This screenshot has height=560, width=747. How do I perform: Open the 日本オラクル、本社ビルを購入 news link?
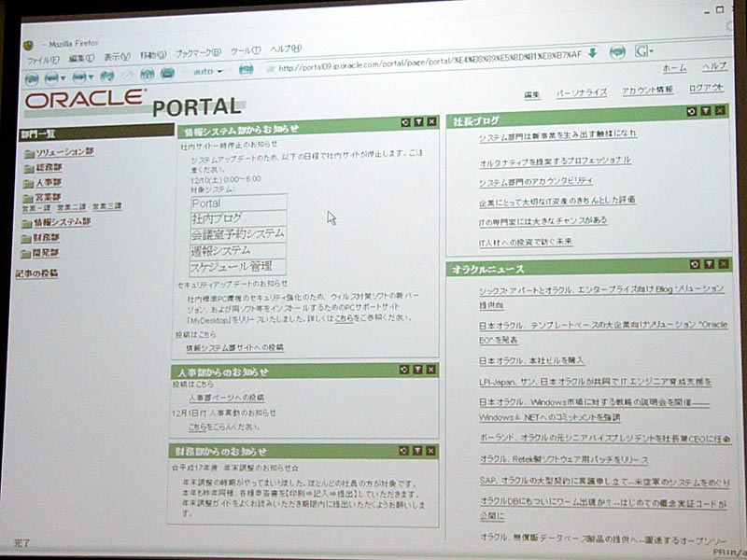click(531, 360)
